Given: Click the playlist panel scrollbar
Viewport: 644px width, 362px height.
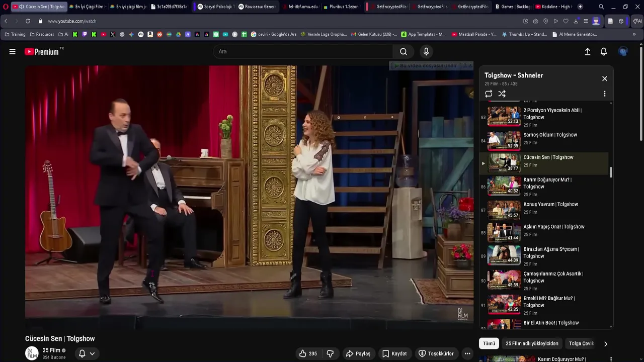Looking at the screenshot, I should tap(611, 172).
